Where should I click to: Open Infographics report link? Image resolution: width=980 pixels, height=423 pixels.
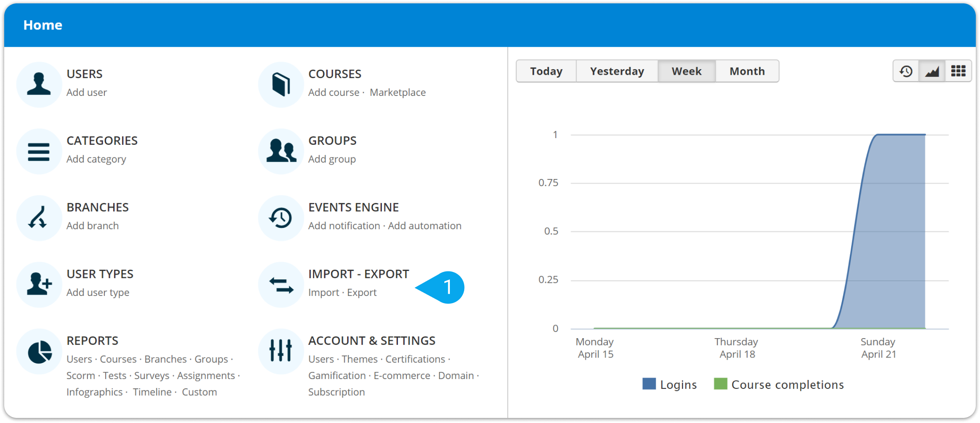point(95,392)
